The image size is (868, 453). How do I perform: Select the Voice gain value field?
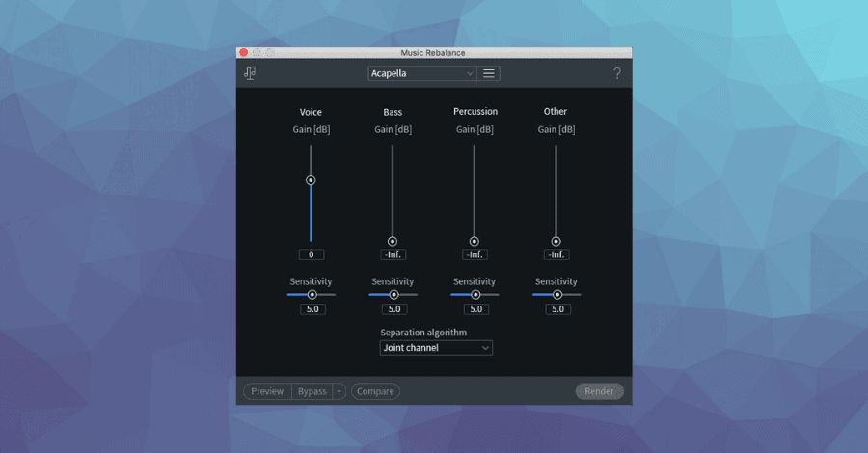click(x=312, y=254)
